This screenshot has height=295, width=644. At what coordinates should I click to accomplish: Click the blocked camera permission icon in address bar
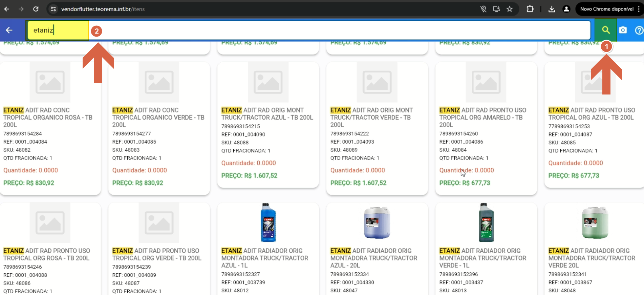pyautogui.click(x=484, y=9)
